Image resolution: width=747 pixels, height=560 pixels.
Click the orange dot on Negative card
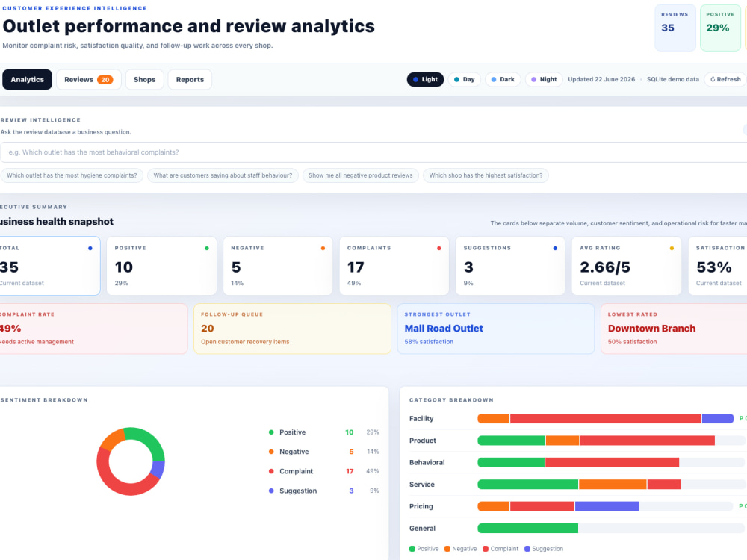pos(323,248)
